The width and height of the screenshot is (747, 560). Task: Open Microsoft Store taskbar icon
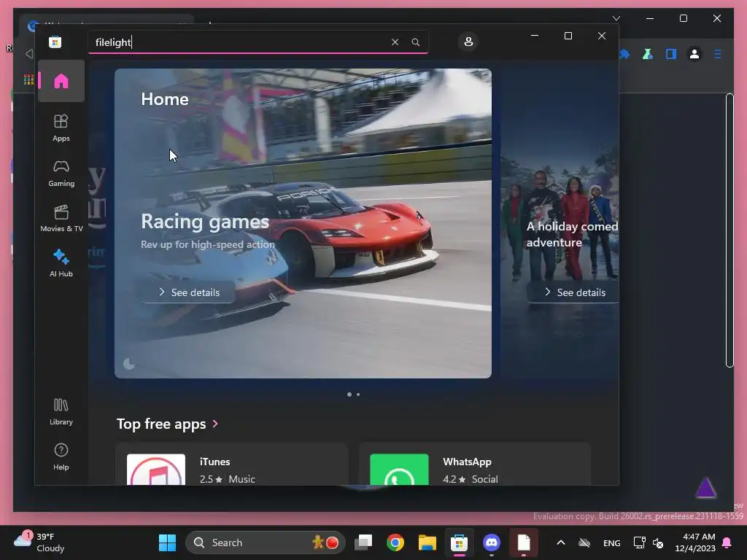click(460, 542)
